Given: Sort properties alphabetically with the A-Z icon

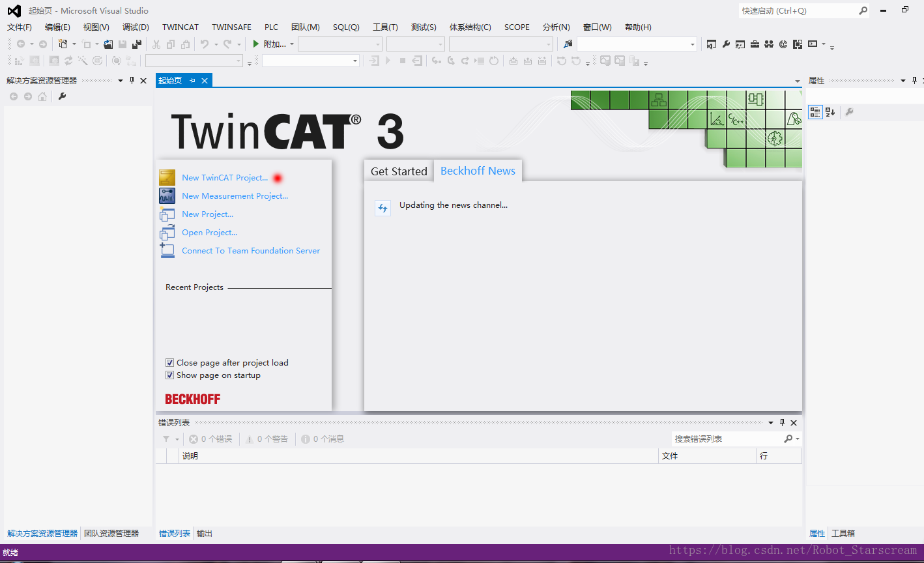Looking at the screenshot, I should pos(830,112).
